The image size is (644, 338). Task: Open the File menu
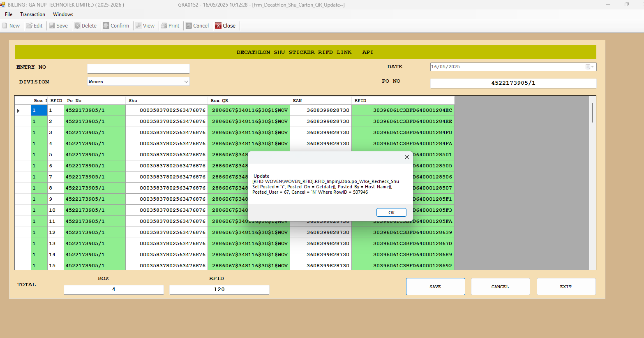click(9, 14)
